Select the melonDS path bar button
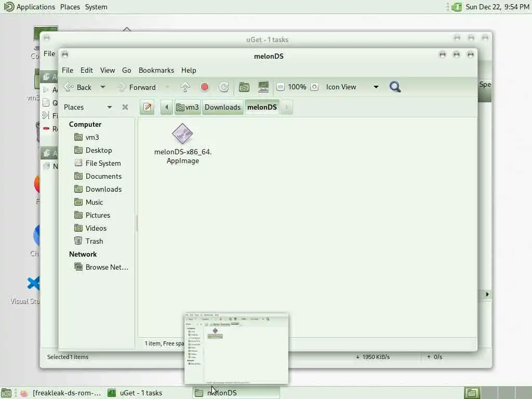The height and width of the screenshot is (399, 532). 262,107
